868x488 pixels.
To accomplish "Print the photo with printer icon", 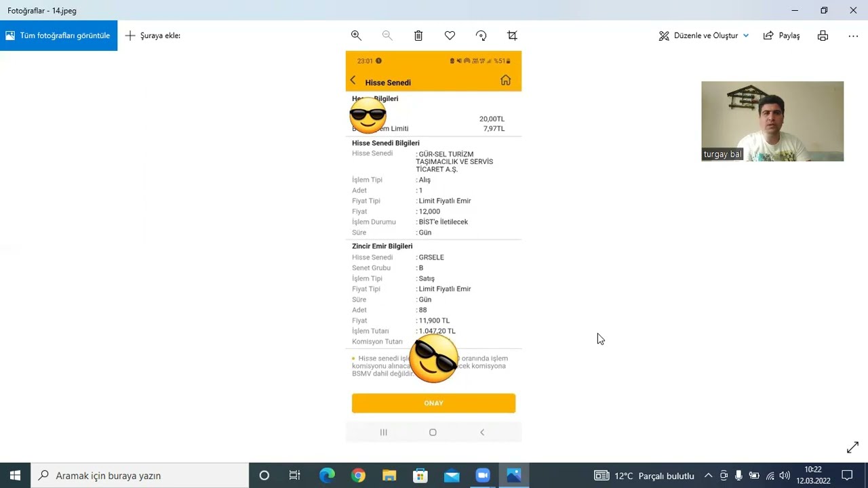I will pyautogui.click(x=823, y=35).
